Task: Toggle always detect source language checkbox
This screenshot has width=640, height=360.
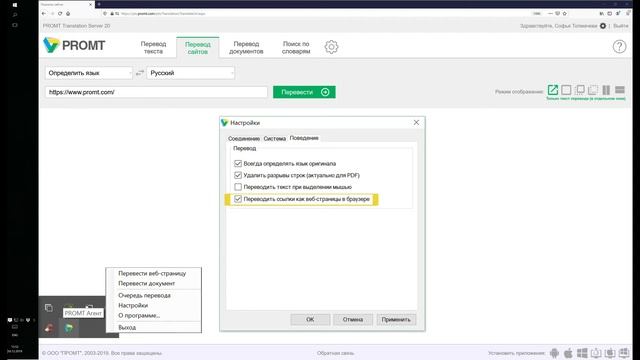Action: pos(238,163)
